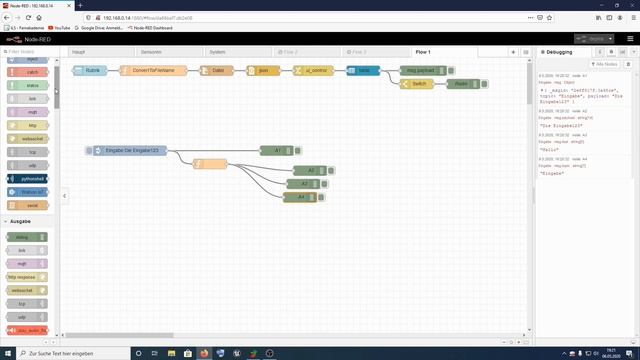Open the sidebar tabs dropdown arrow
Image resolution: width=640 pixels, height=360 pixels.
633,52
